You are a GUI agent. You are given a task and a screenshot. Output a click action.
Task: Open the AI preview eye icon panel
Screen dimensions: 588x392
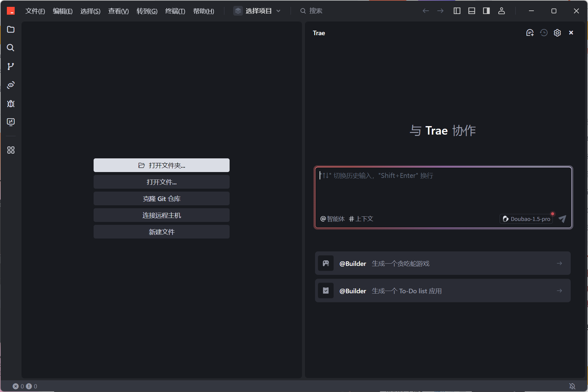11,85
